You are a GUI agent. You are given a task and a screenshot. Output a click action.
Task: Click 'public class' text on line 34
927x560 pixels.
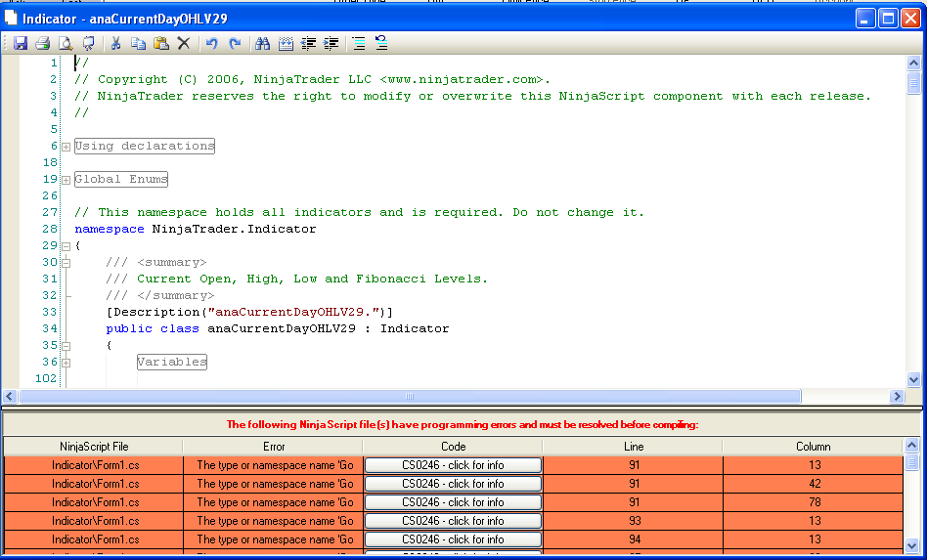[x=153, y=328]
